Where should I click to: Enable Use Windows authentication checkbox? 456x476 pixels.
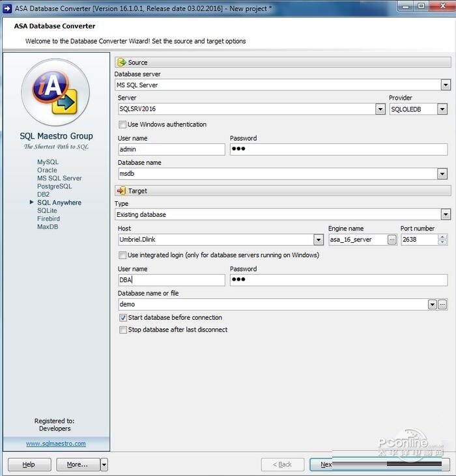click(x=122, y=124)
